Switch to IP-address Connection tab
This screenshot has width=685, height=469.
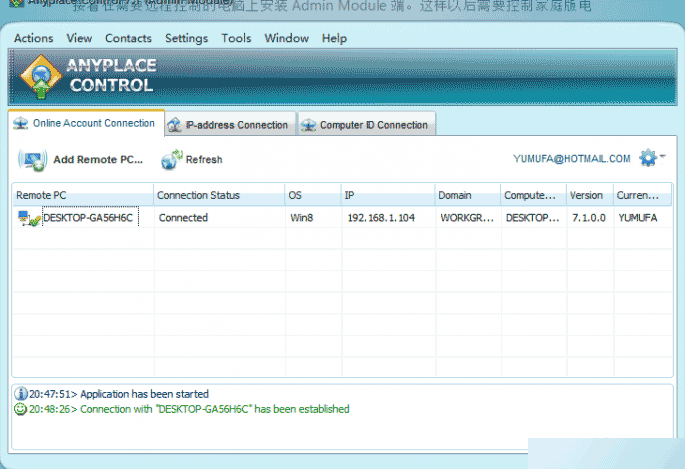tap(230, 125)
